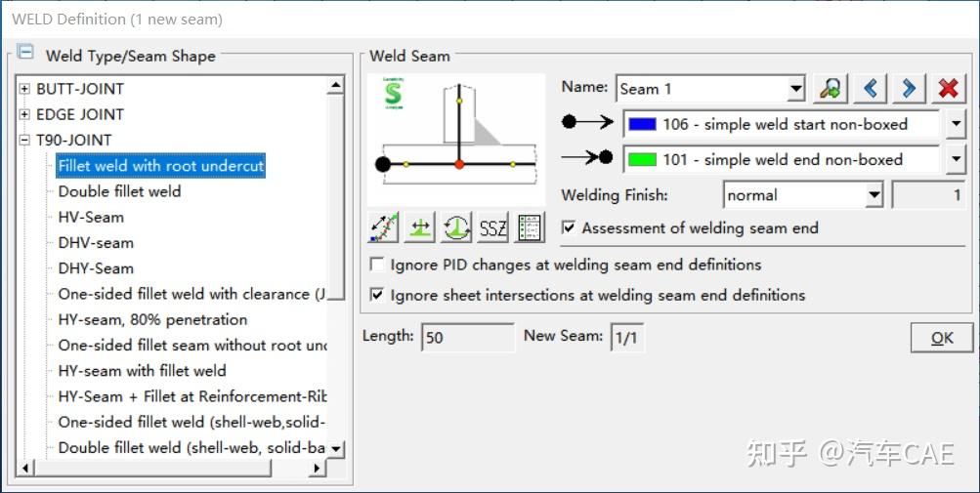
Task: Select Double fillet weld in the list
Action: (119, 191)
